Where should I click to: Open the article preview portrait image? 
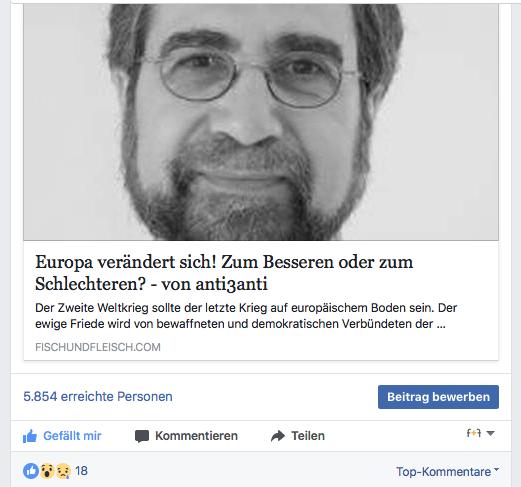pos(261,122)
